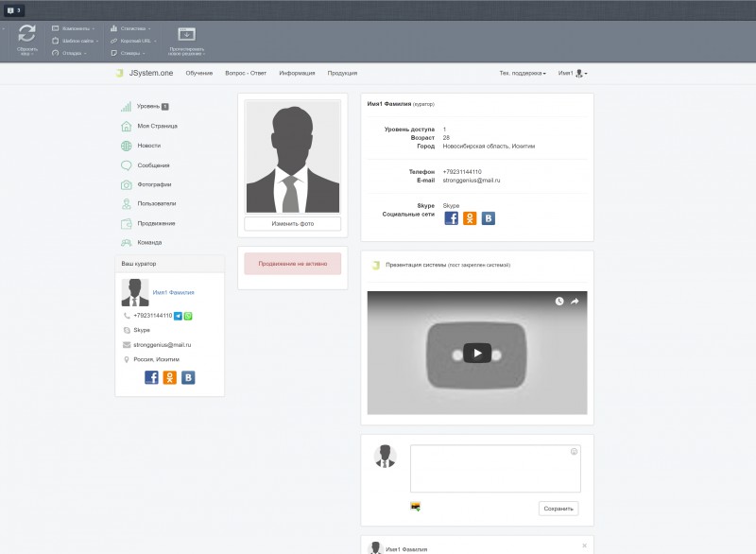
Task: Open Сообщения in the sidebar
Action: [146, 165]
